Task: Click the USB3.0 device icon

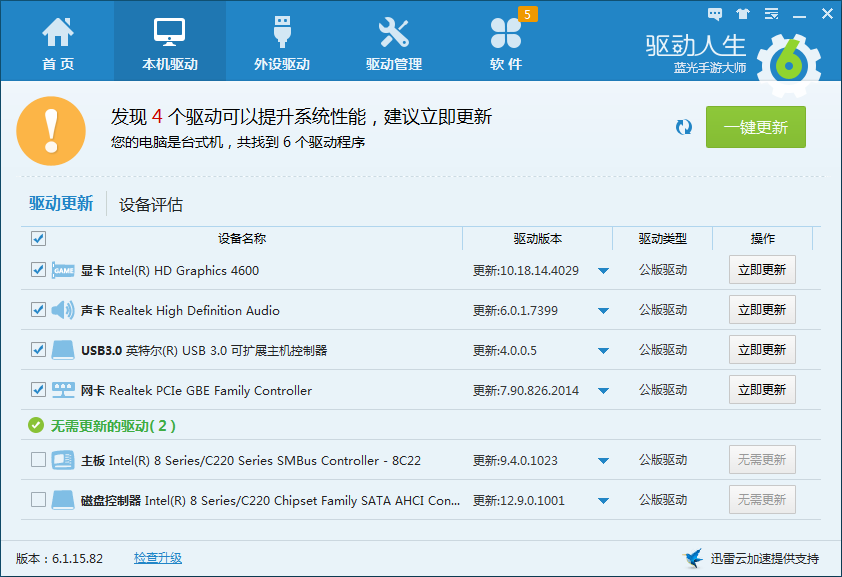Action: click(x=63, y=350)
